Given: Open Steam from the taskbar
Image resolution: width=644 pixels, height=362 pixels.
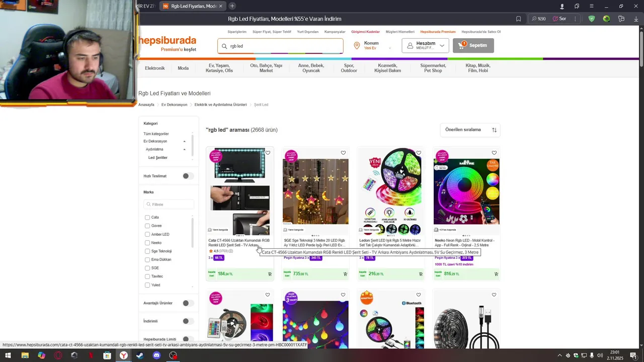Looking at the screenshot, I should pos(140,355).
